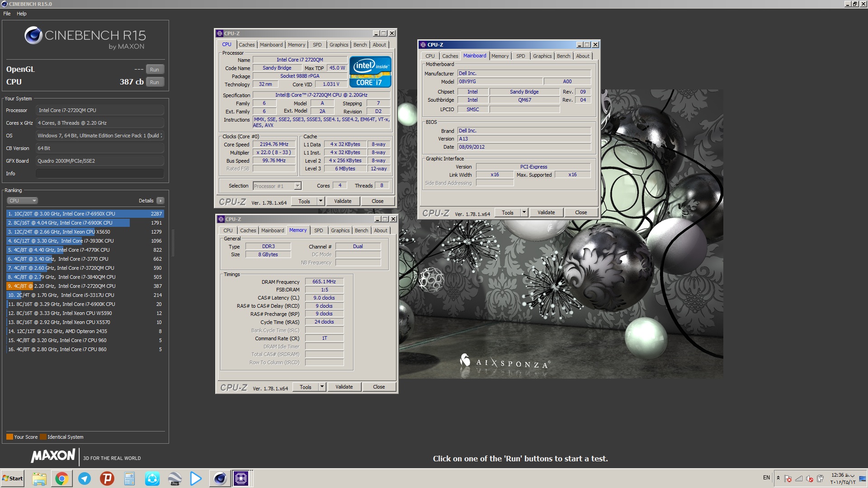Screen dimensions: 868x488
Task: Click the CPU-Z title bar icon of the Memory window
Action: point(221,219)
